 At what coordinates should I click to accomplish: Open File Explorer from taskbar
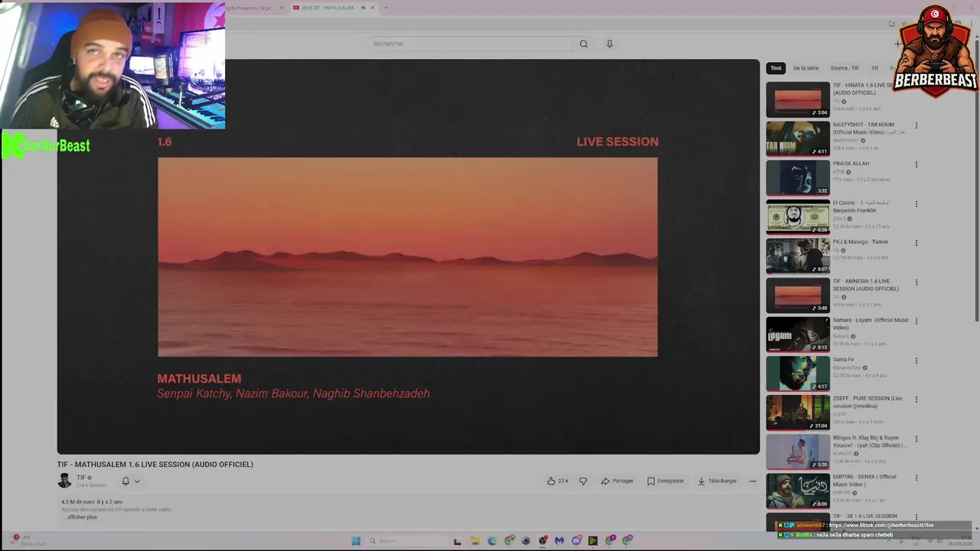point(475,541)
